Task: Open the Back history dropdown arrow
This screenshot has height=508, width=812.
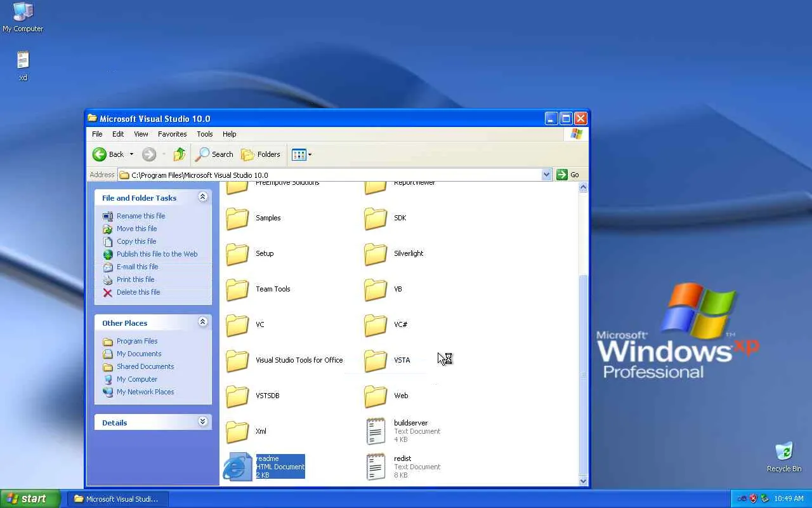Action: pyautogui.click(x=131, y=154)
